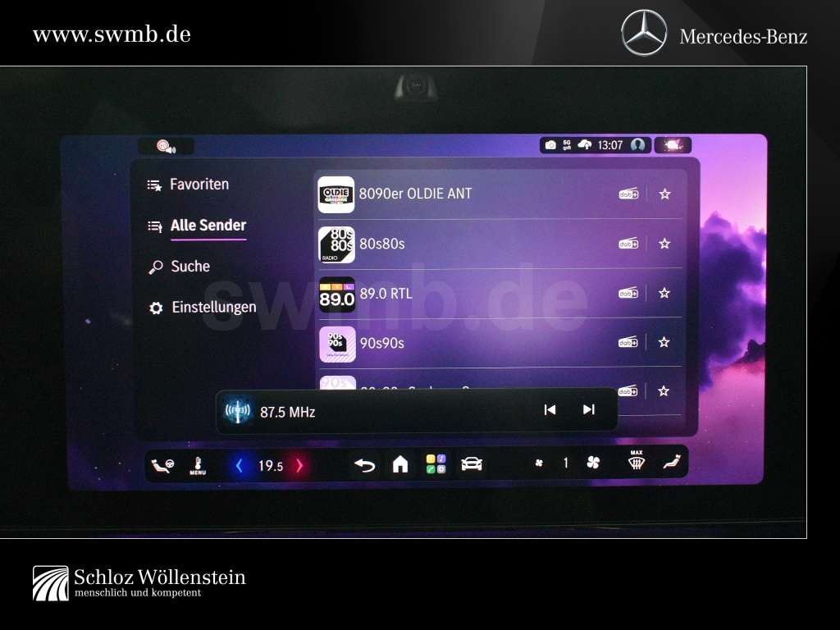Open notifications chat bubble icon
This screenshot has height=630, width=840.
click(673, 145)
